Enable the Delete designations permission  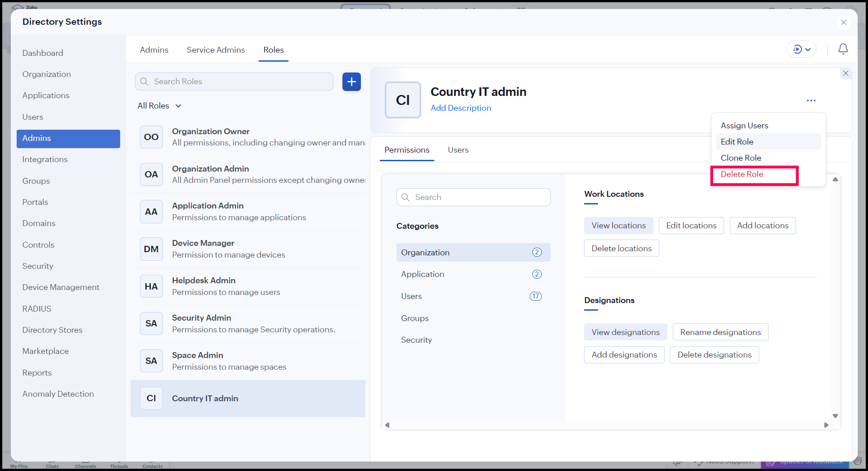[x=714, y=355]
